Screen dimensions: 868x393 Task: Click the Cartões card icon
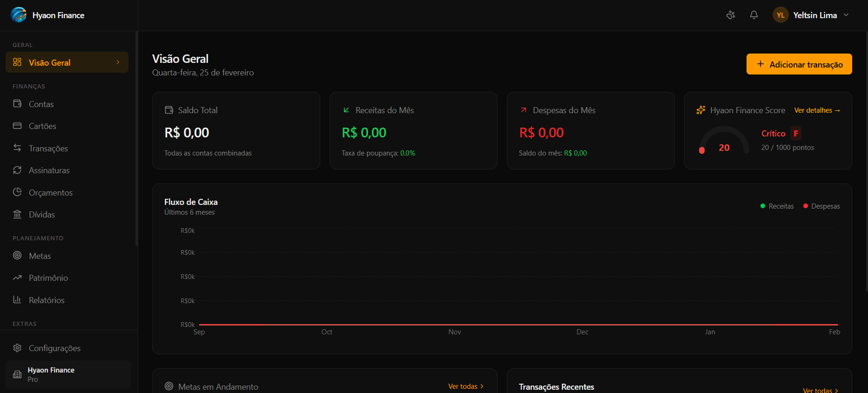click(17, 126)
